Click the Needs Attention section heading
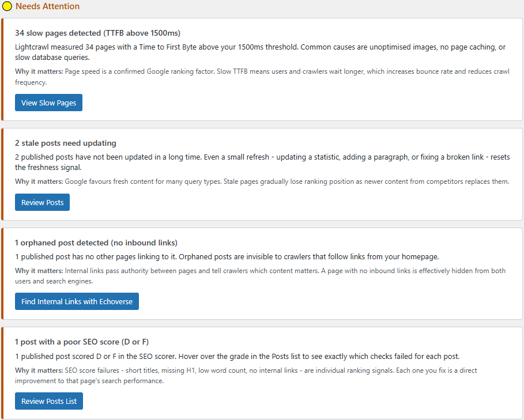The image size is (524, 420). [47, 6]
